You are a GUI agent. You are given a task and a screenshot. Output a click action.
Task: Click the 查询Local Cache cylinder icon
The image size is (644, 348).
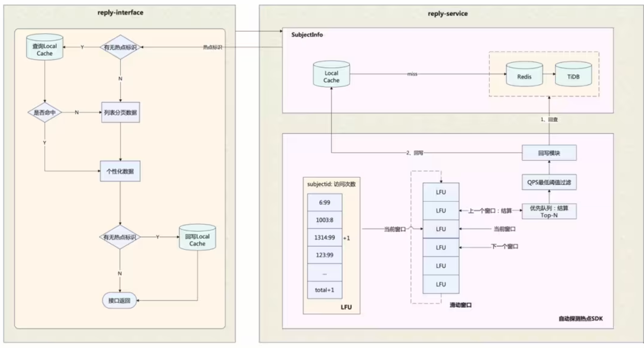45,47
